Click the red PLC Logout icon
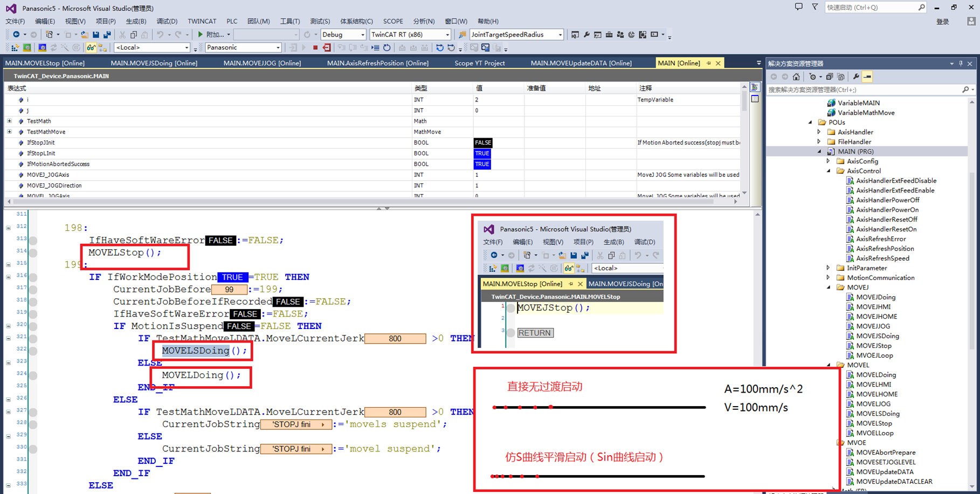Image resolution: width=980 pixels, height=494 pixels. point(327,47)
